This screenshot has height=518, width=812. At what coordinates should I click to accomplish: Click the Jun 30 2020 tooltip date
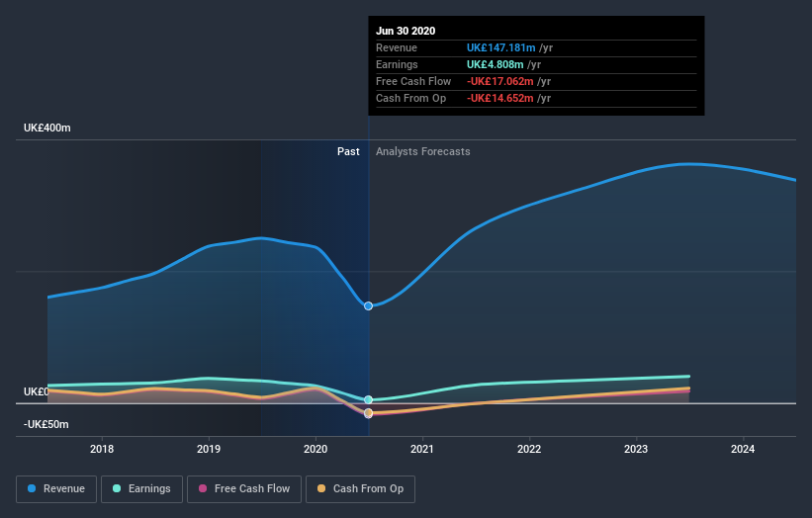point(406,31)
